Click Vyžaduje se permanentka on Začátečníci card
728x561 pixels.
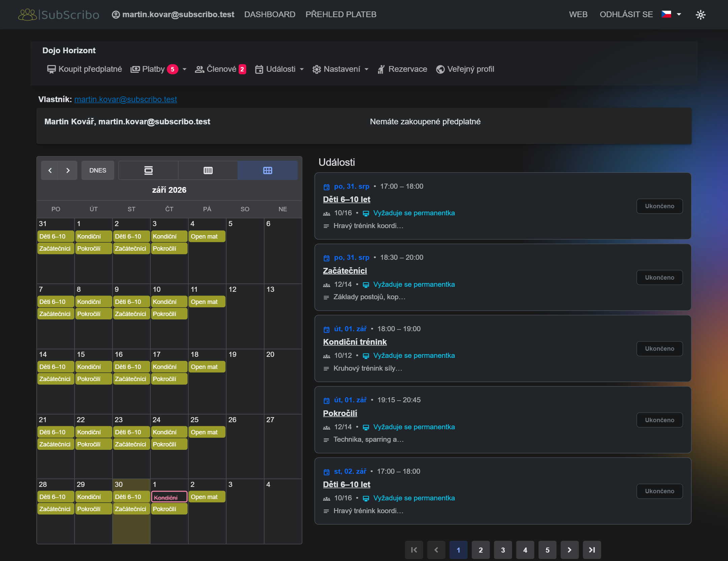coord(414,284)
